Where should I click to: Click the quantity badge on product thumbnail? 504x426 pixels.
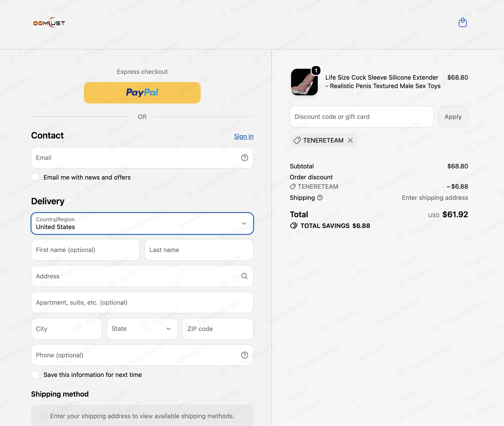pos(316,70)
